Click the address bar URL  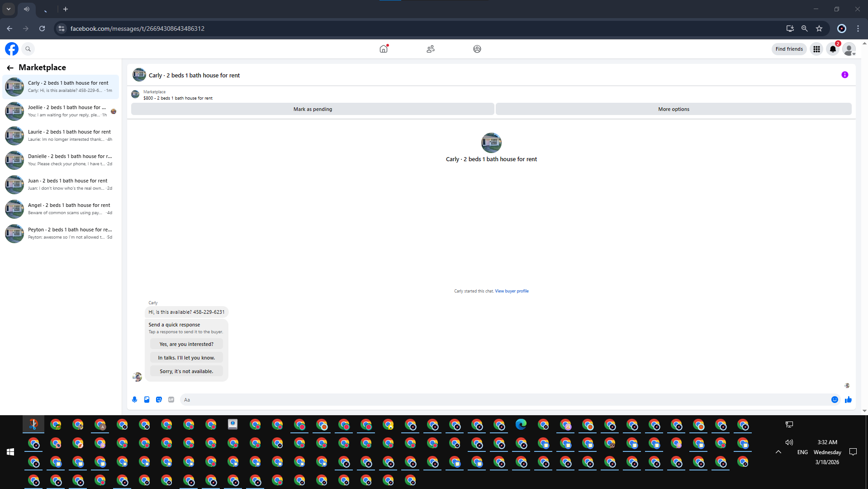coord(138,29)
